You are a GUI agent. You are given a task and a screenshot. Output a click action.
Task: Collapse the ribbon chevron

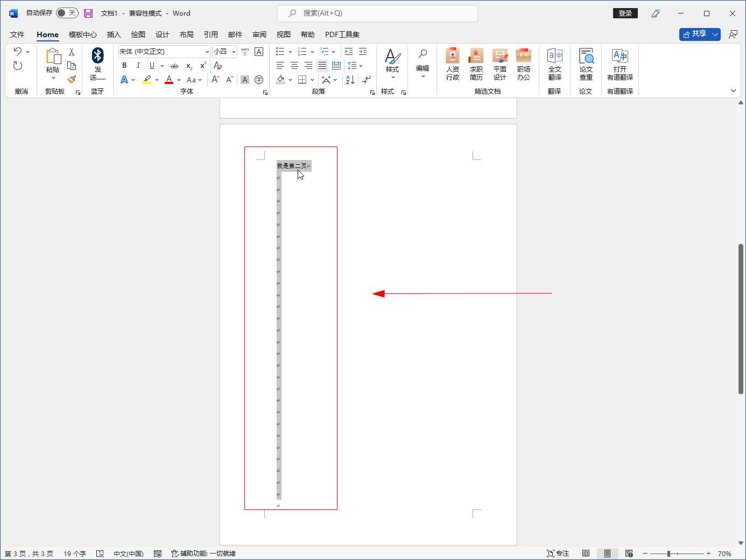coord(733,90)
